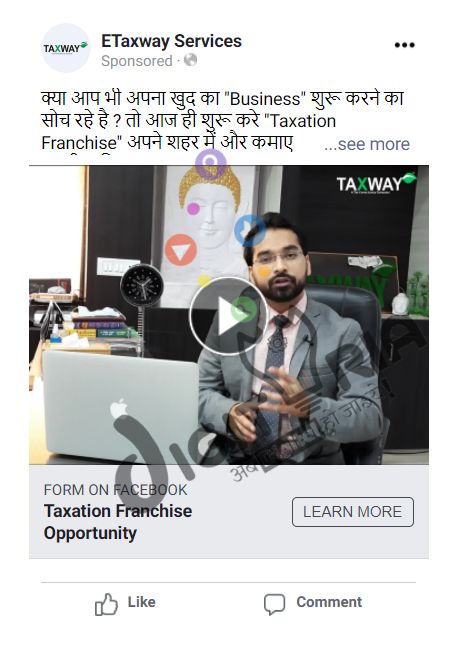Visit the ETaxway Services page name link
This screenshot has width=452, height=652.
click(x=171, y=41)
